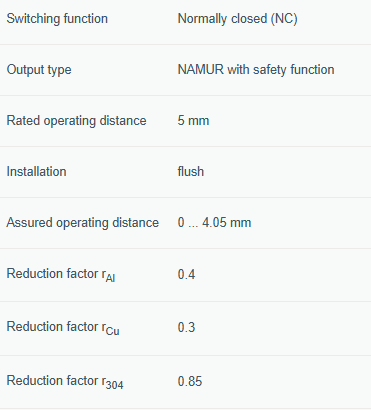The height and width of the screenshot is (410, 371).
Task: Click the Cu subscript in reduction factor
Action: tap(112, 331)
